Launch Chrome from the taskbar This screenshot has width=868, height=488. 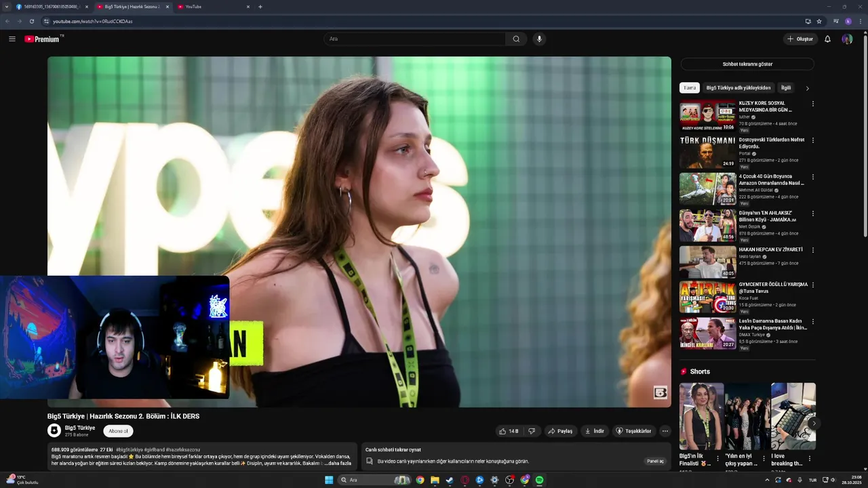[420, 480]
